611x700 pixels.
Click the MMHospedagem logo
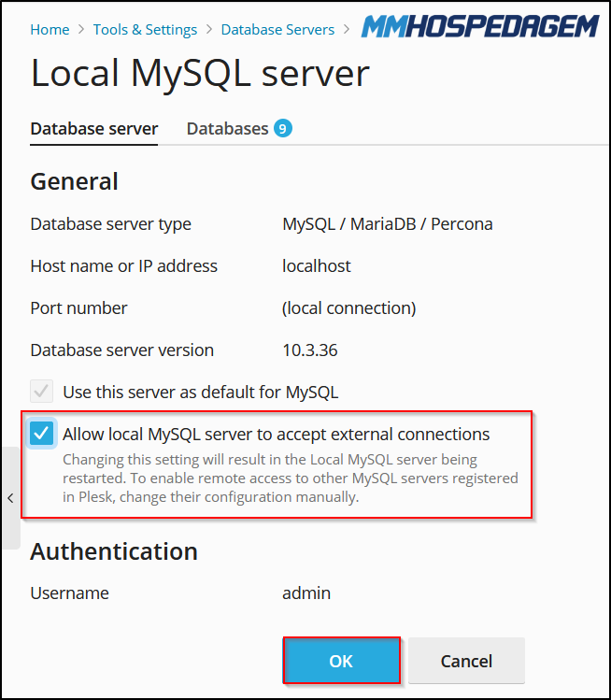480,26
